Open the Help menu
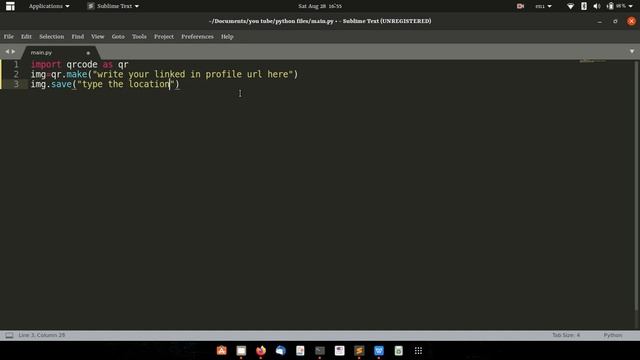Image resolution: width=640 pixels, height=360 pixels. coord(227,37)
